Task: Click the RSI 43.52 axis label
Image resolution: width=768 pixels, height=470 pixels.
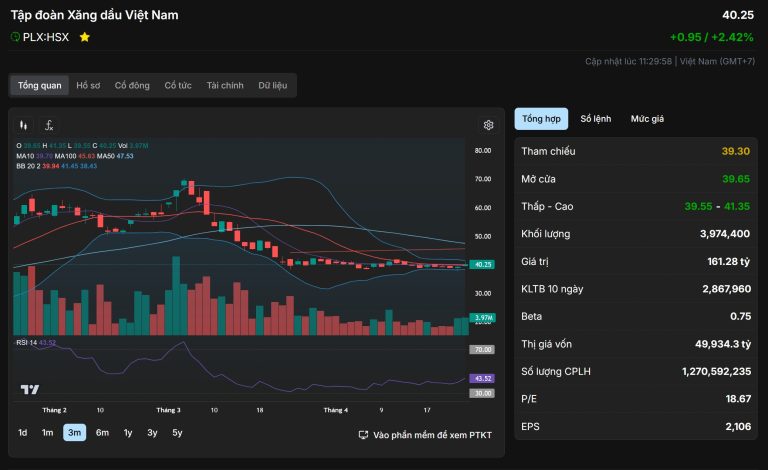Action: [482, 378]
